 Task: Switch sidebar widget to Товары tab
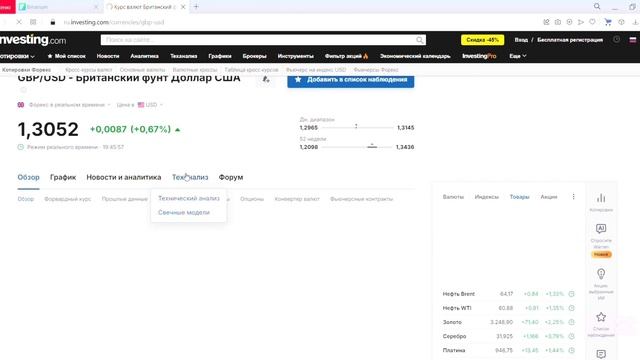click(519, 197)
